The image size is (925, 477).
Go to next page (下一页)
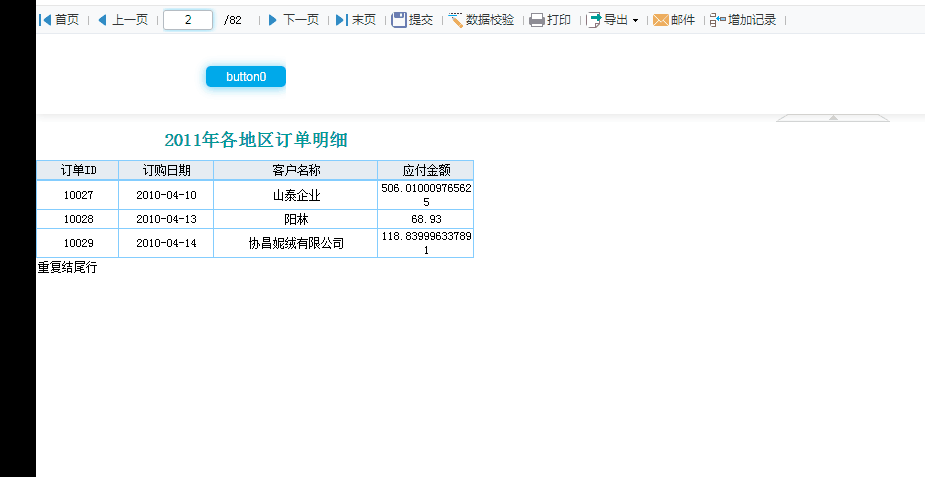click(293, 20)
